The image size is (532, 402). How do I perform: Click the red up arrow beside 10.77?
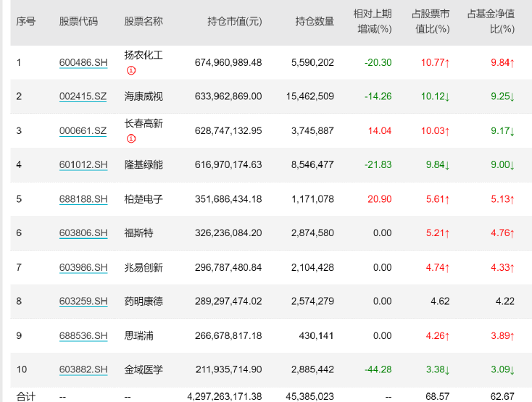pyautogui.click(x=447, y=63)
